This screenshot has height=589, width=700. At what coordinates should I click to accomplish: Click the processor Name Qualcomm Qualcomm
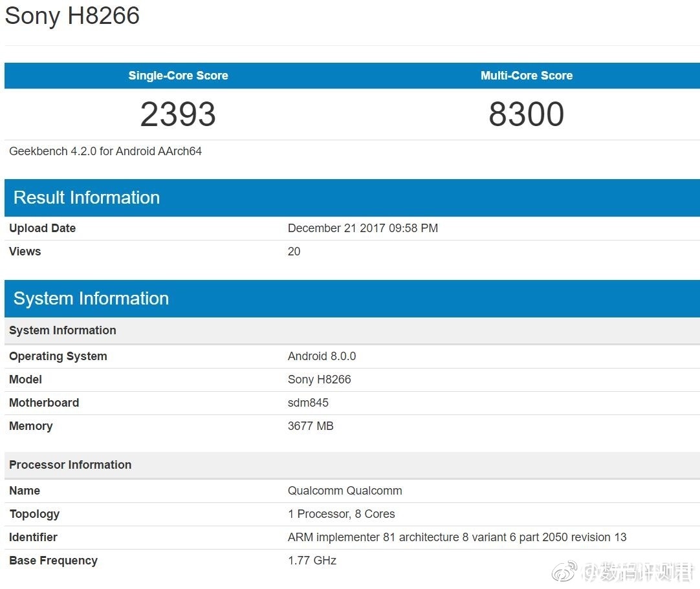pos(345,490)
